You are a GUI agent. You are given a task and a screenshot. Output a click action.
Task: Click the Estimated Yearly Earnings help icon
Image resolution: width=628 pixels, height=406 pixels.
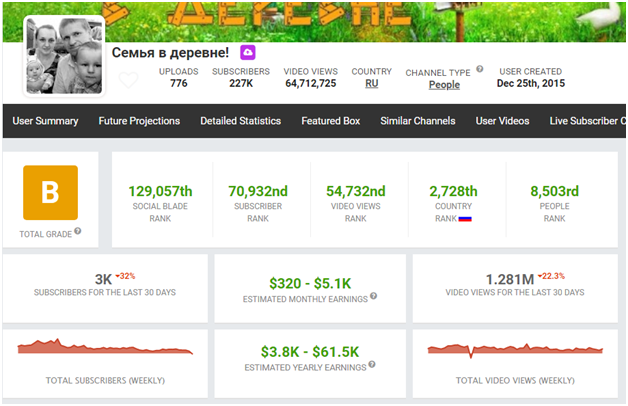pos(372,364)
